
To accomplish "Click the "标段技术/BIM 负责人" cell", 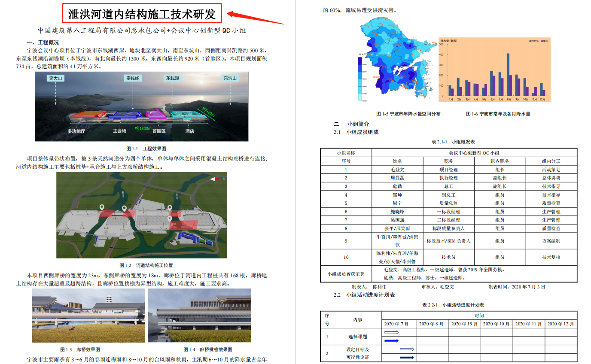I will coord(448,241).
